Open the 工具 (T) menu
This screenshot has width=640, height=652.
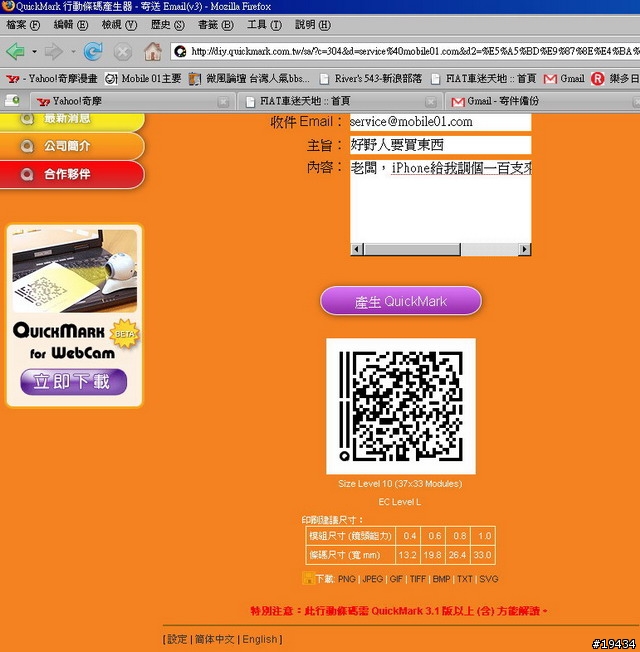tap(264, 25)
